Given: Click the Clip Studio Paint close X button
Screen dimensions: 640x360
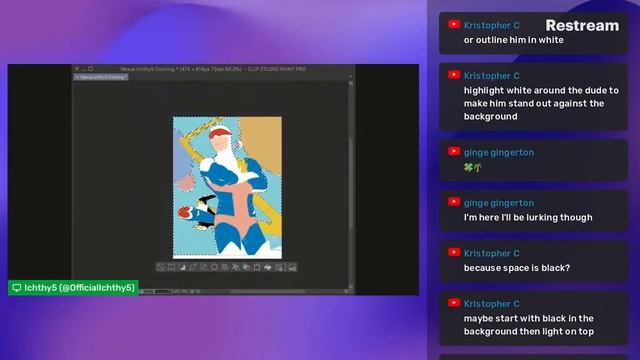Looking at the screenshot, I should point(77,69).
